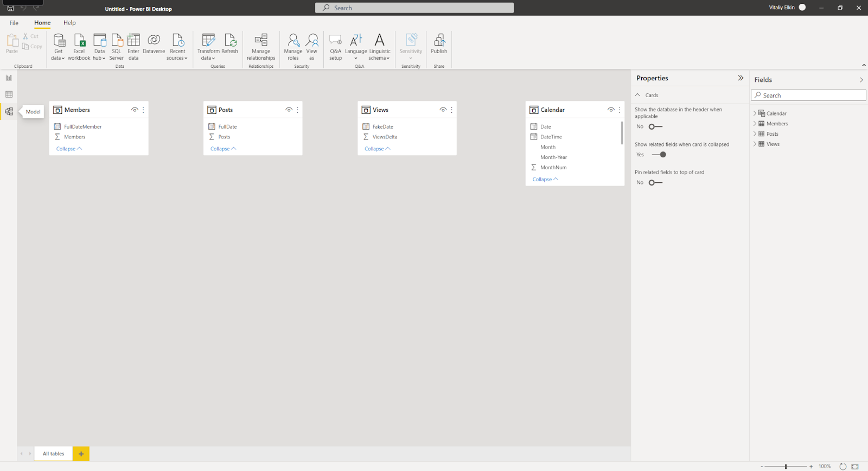The image size is (868, 471).
Task: Save the file from title bar
Action: pos(10,8)
